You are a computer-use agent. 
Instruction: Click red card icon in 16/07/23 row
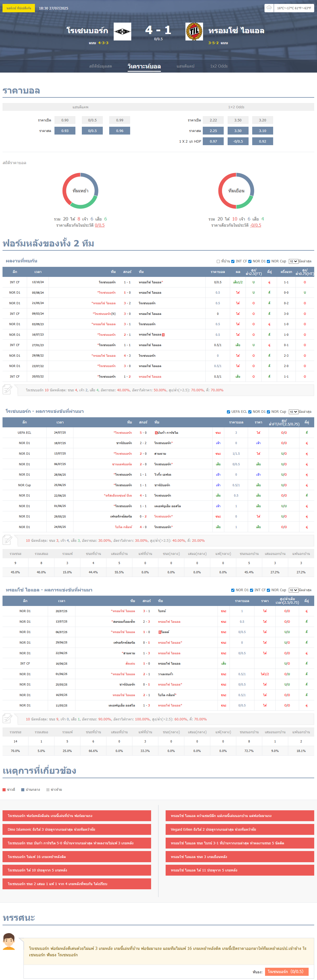tap(163, 335)
